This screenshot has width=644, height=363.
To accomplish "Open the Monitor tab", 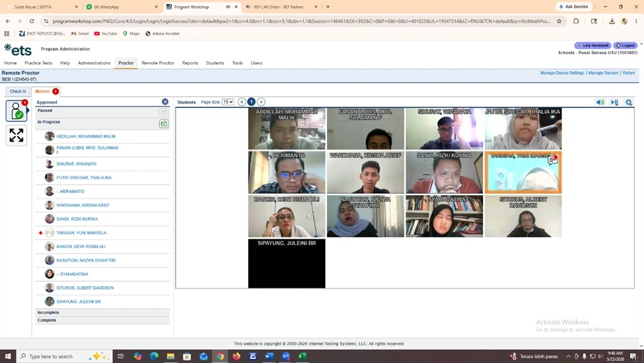I will 46,91.
